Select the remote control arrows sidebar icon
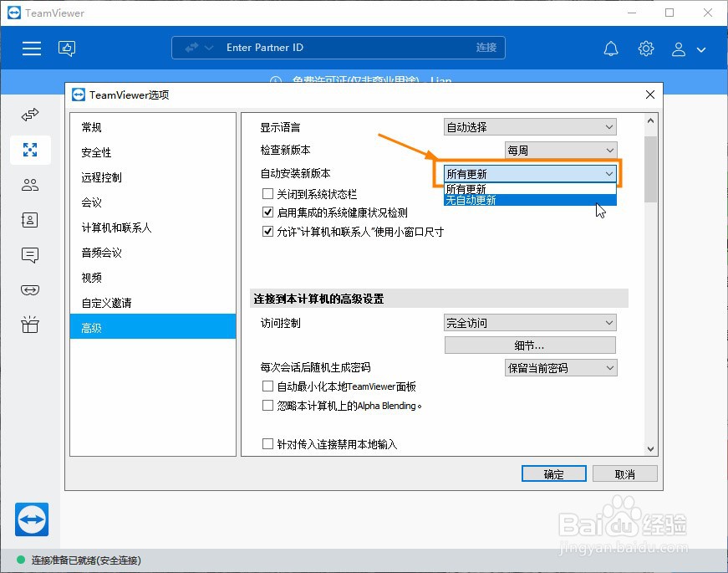The height and width of the screenshot is (573, 728). [x=30, y=115]
